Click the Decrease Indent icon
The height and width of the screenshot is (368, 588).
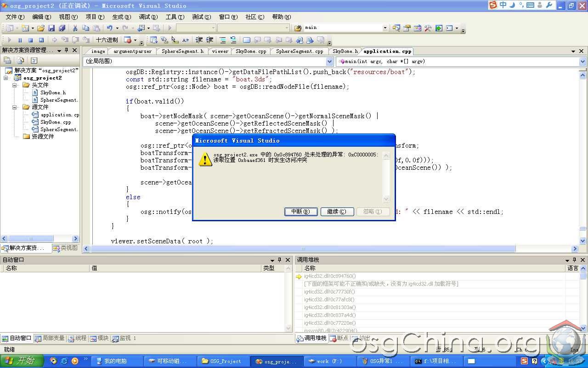click(199, 40)
